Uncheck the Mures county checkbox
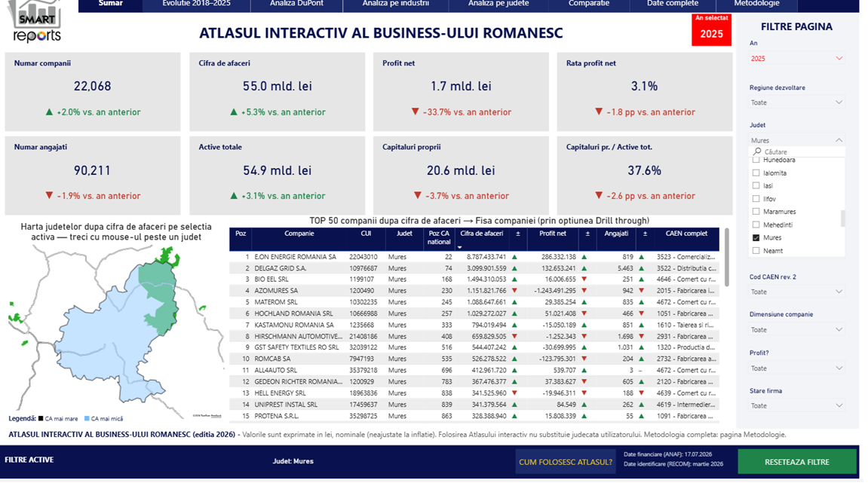868x486 pixels. pos(756,237)
